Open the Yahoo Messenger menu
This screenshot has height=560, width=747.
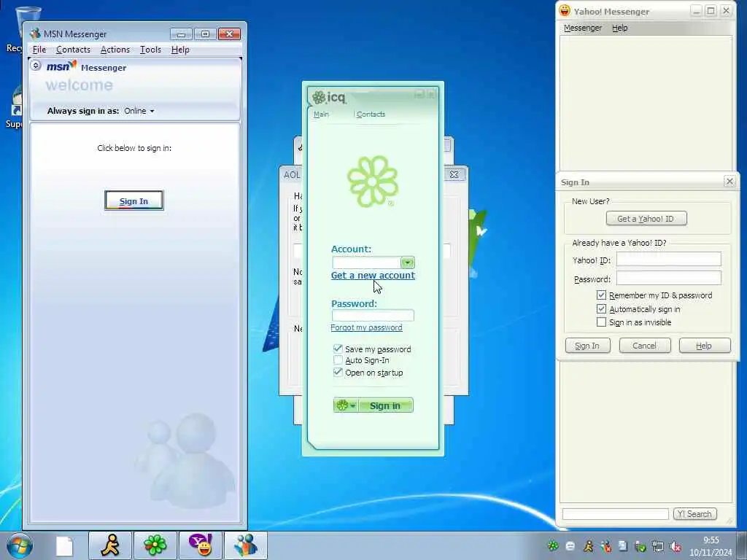(x=583, y=28)
